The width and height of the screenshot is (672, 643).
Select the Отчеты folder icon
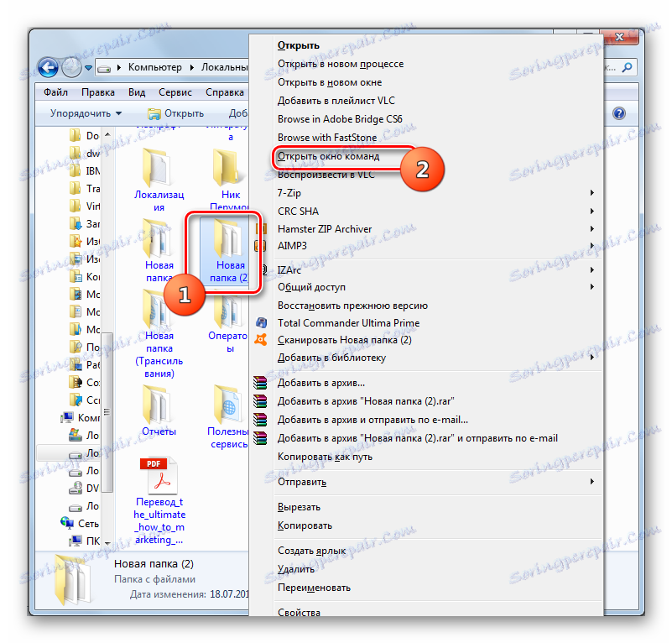point(157,404)
